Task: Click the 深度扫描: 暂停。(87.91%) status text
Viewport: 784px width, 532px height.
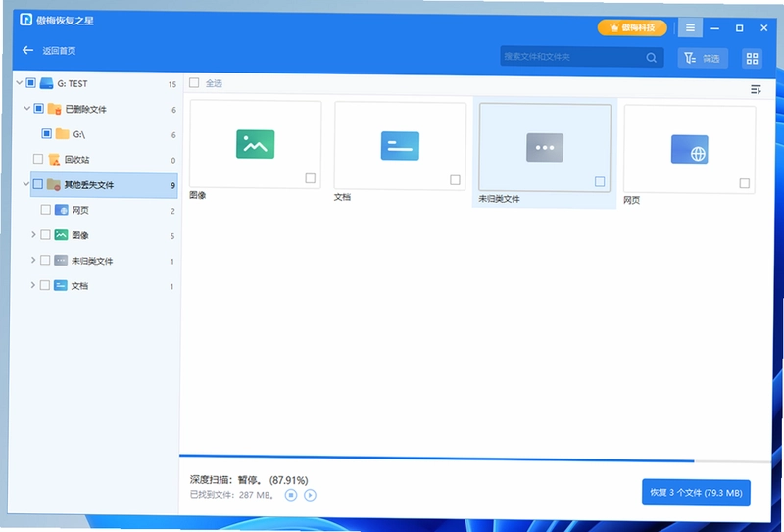Action: pos(249,480)
